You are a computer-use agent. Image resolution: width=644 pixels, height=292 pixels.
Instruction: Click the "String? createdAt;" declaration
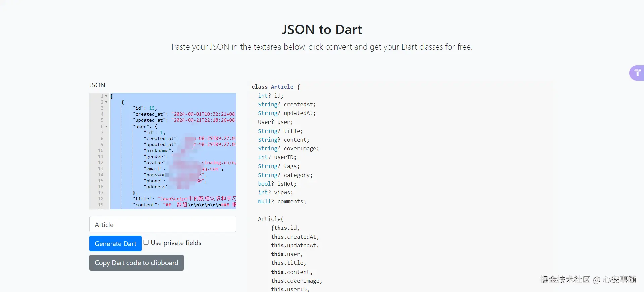click(x=287, y=104)
